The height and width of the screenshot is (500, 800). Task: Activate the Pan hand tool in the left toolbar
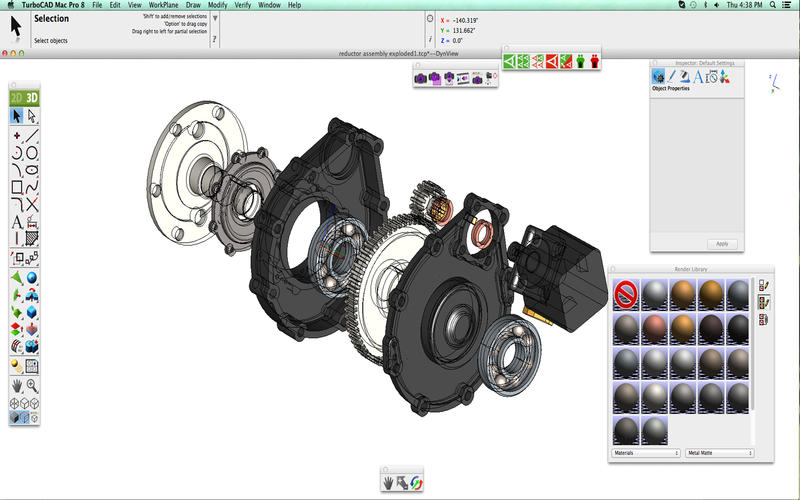coord(17,385)
